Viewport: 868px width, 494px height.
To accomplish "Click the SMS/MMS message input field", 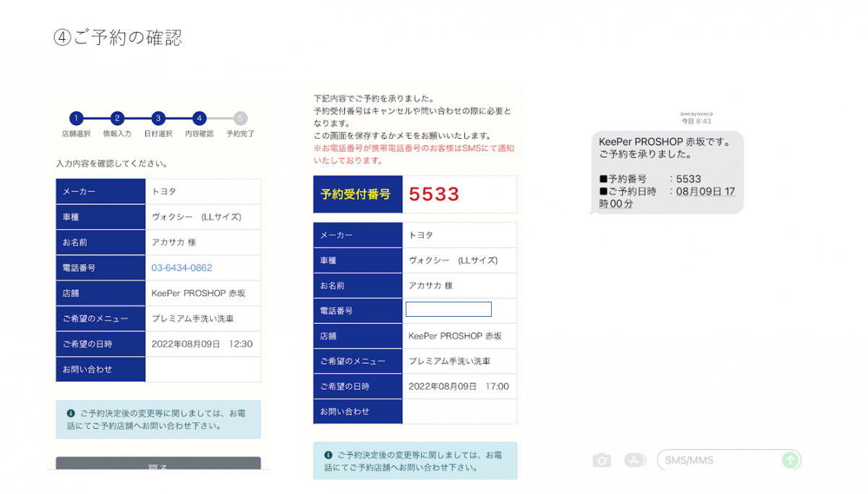I will (720, 460).
